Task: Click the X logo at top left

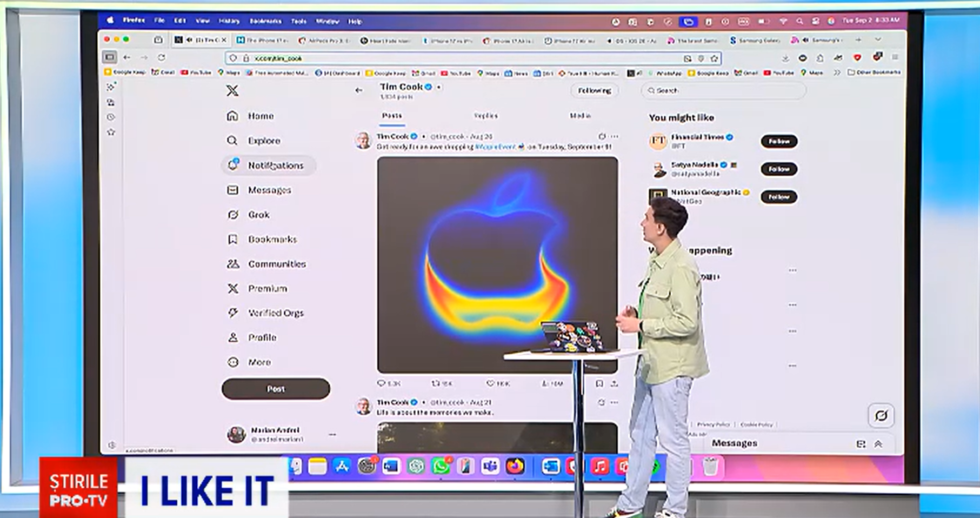Action: [232, 91]
